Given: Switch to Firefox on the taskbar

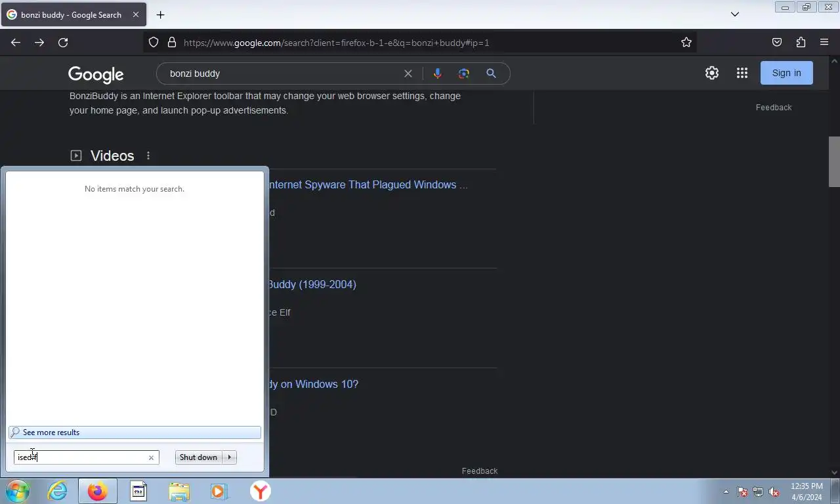Looking at the screenshot, I should pyautogui.click(x=97, y=491).
